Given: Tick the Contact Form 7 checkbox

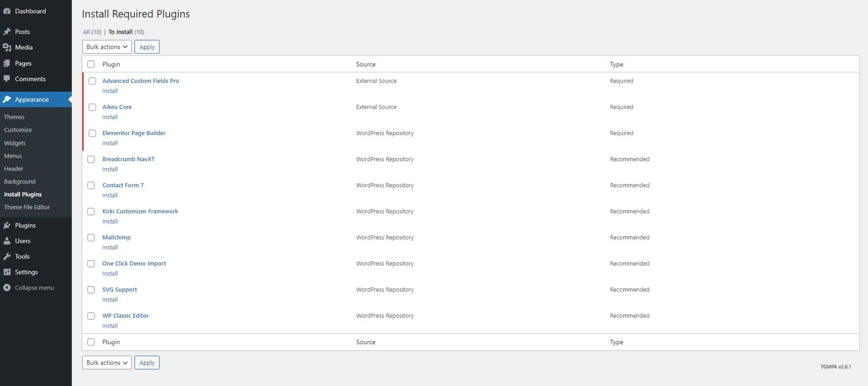Looking at the screenshot, I should (91, 186).
